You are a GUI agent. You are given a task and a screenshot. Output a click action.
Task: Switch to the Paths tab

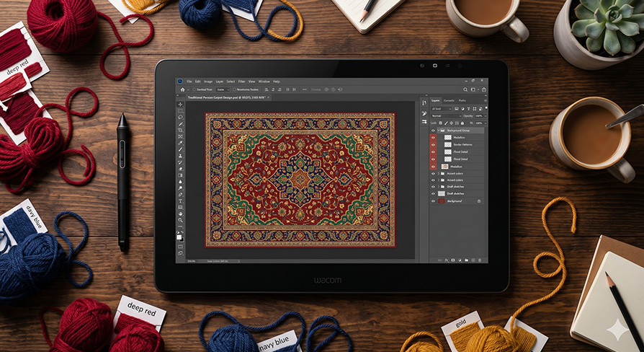point(462,101)
